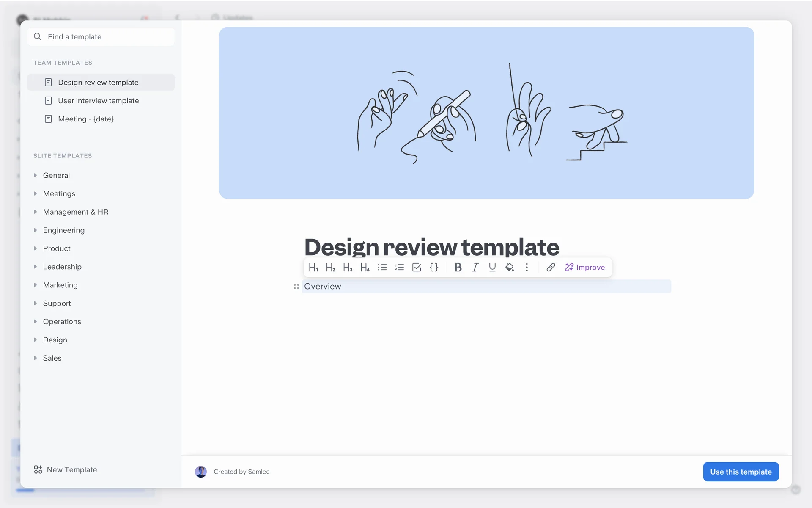
Task: Apply Heading 3 format from toolbar
Action: (348, 267)
